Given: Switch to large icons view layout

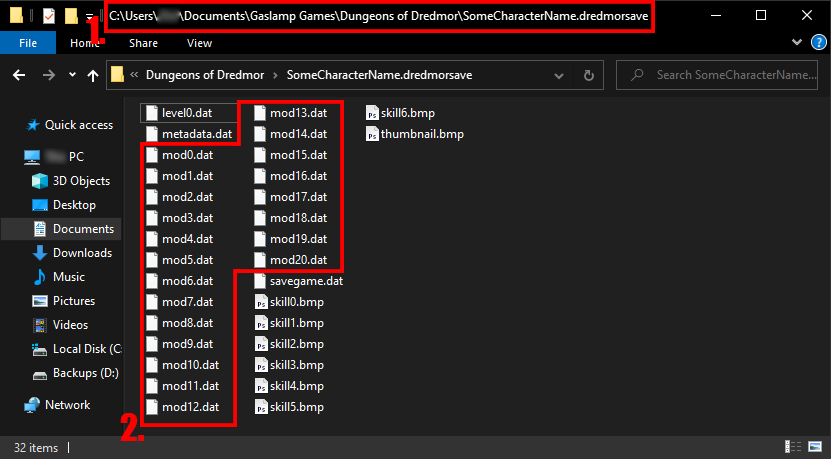Looking at the screenshot, I should (815, 446).
